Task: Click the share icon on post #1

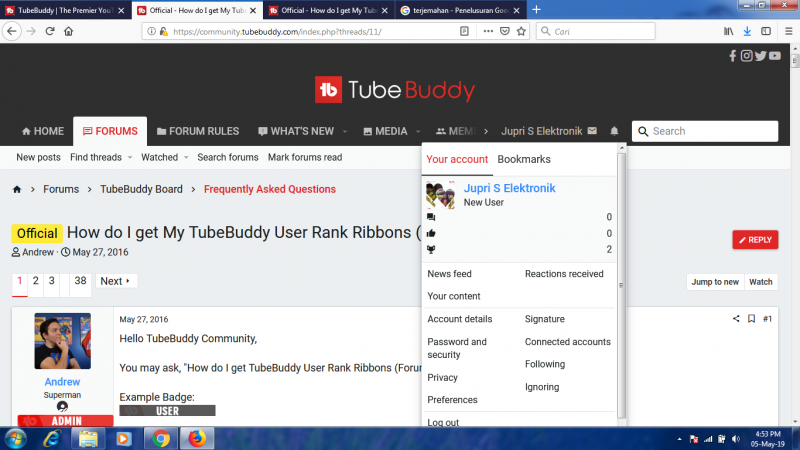Action: pos(736,319)
